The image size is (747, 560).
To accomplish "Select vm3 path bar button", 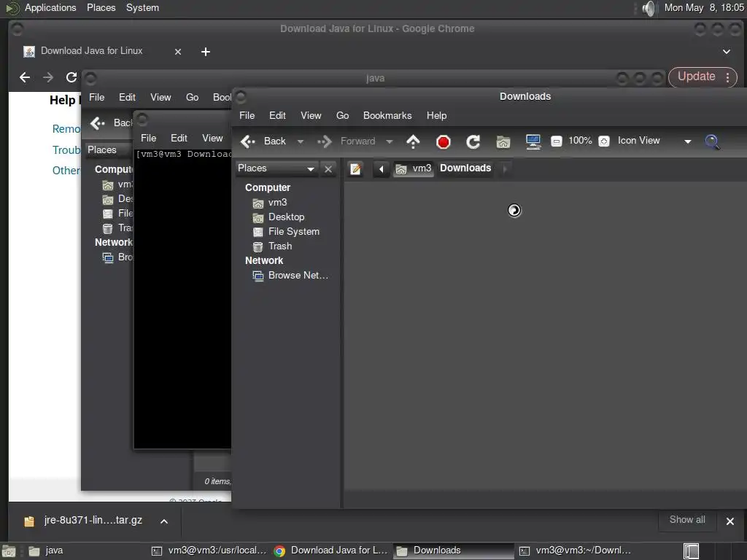I will coord(414,168).
